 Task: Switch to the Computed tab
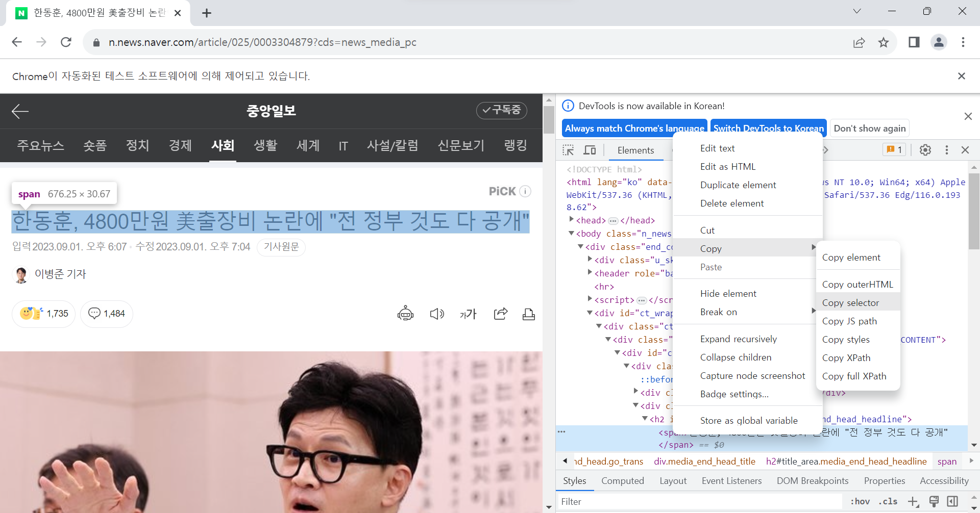[622, 481]
